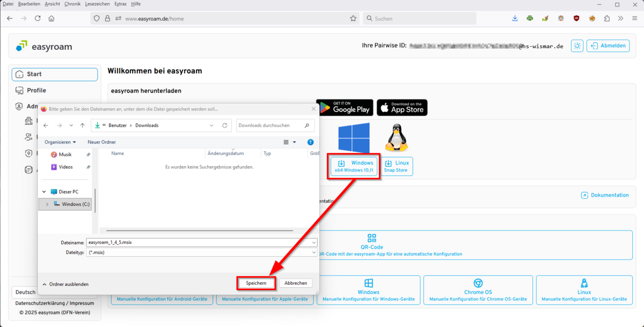Hide folders using Ordner ausblenden
Viewport: 644px width, 327px height.
pos(65,284)
